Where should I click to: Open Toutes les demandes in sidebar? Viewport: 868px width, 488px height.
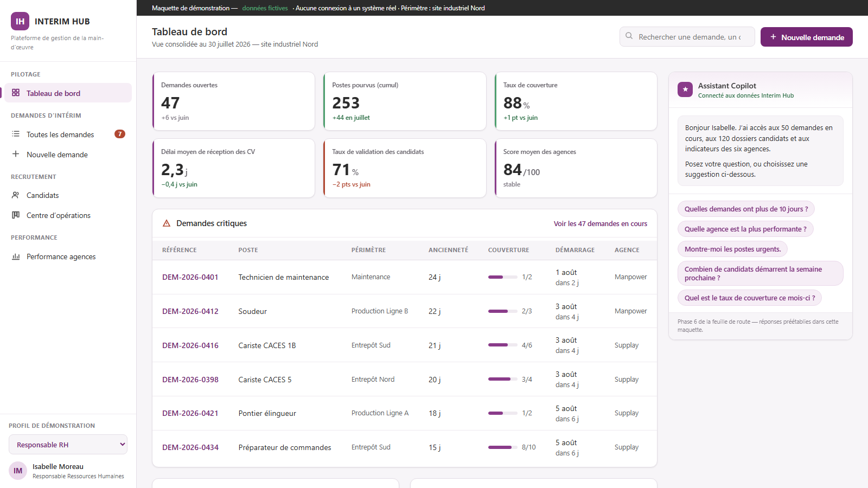pos(68,134)
